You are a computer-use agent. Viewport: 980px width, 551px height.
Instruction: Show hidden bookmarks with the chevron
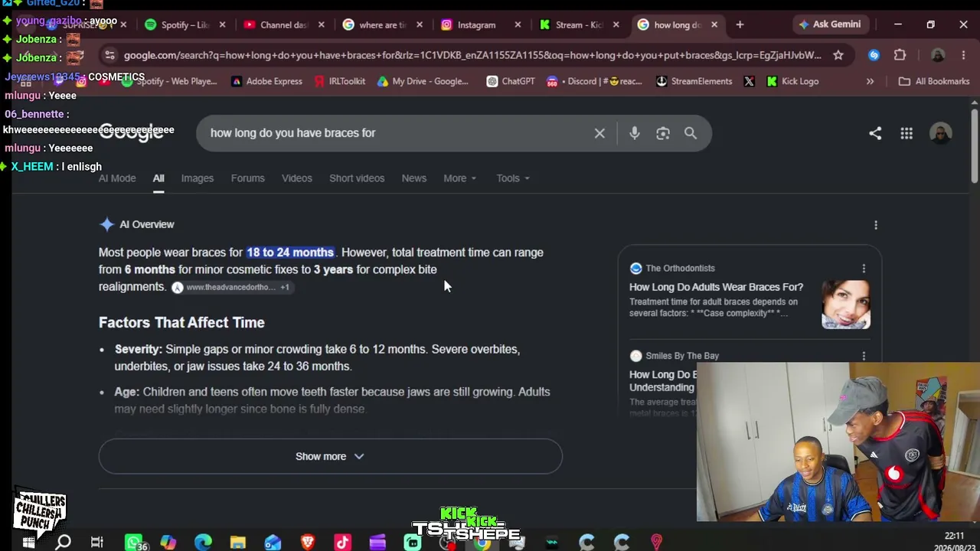click(870, 81)
